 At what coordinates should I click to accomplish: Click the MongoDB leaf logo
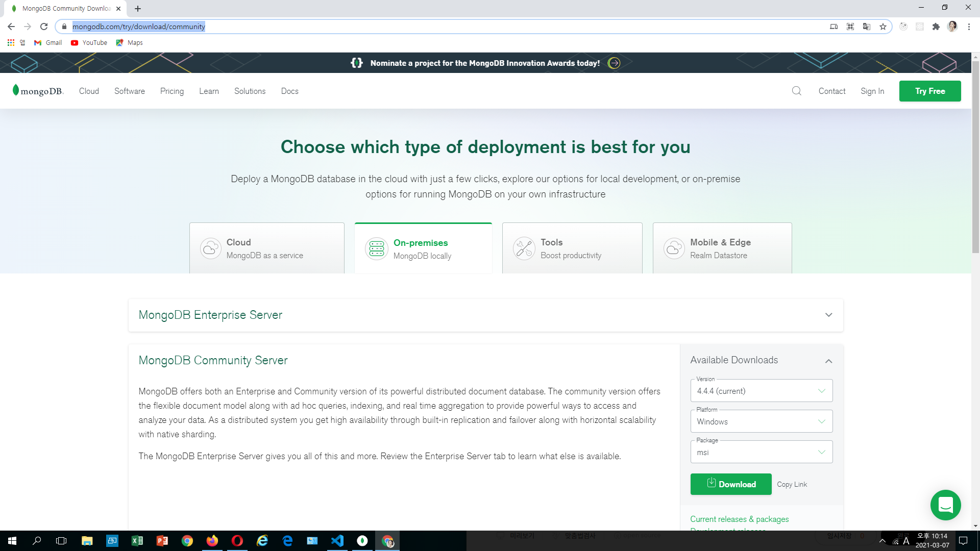click(38, 91)
